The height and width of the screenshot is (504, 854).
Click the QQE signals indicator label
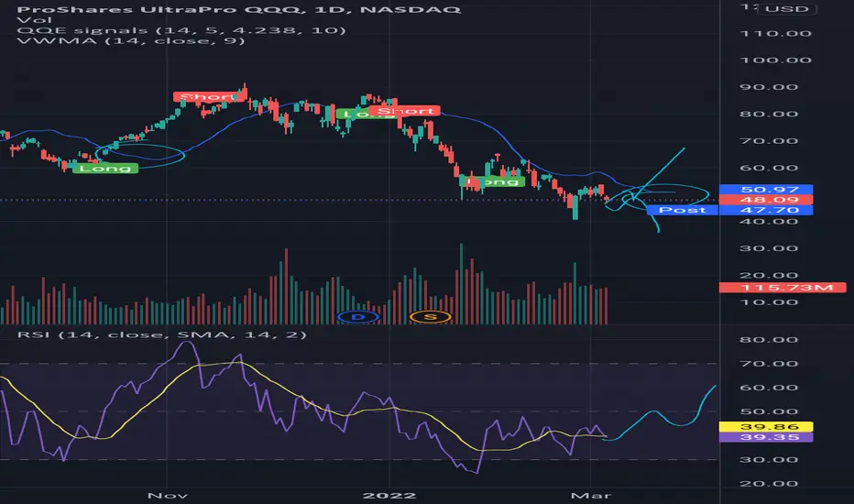[181, 30]
